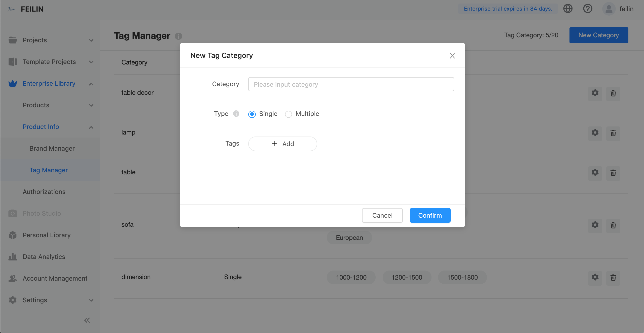Click settings gear for table decor row
This screenshot has height=333, width=644.
click(595, 93)
